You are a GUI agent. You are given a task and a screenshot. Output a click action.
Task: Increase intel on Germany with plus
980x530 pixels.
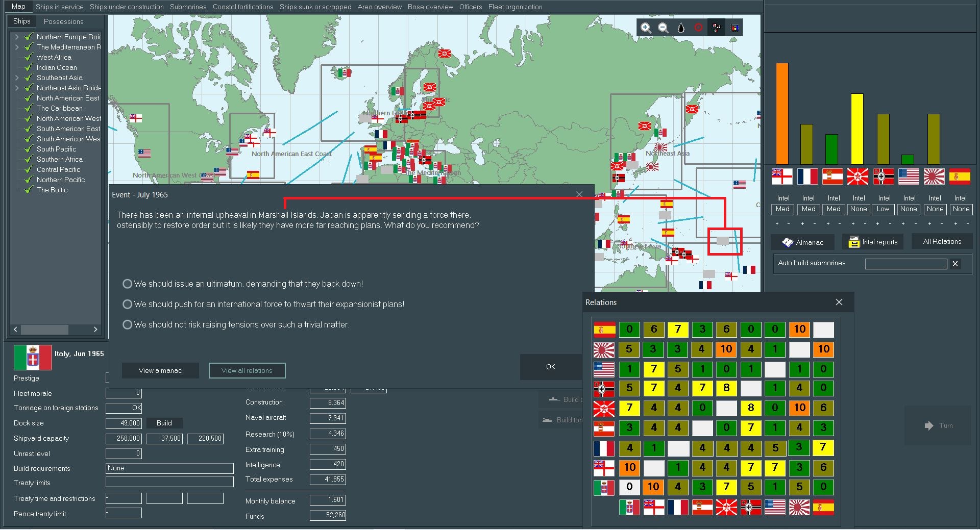click(x=878, y=224)
